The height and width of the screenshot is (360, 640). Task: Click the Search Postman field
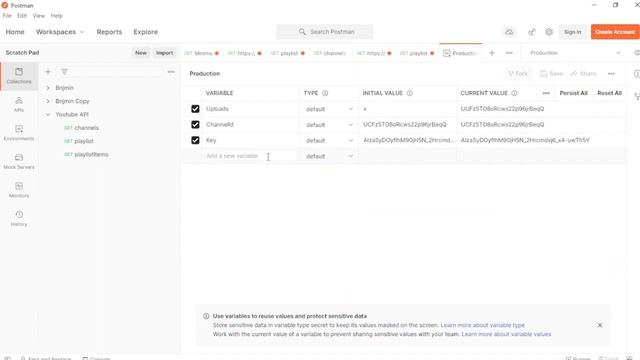point(324,32)
